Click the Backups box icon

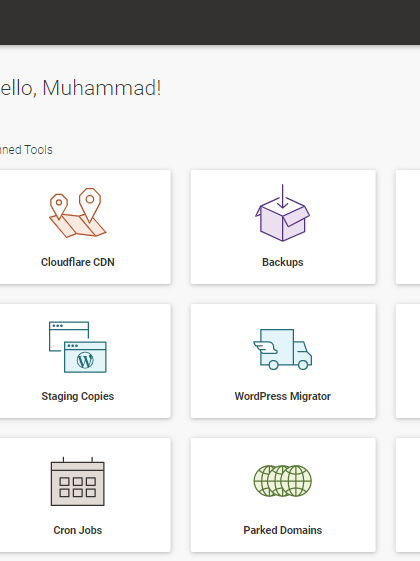[283, 213]
